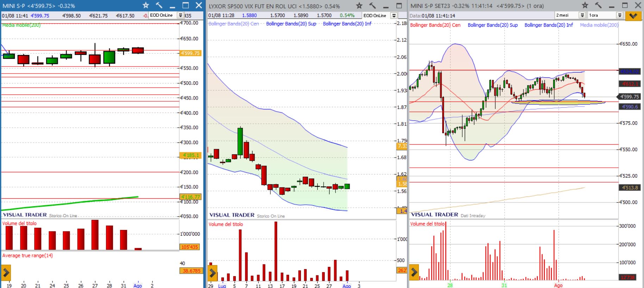Click the 4'513.8 price tag in the SET23 chart
The width and height of the screenshot is (644, 288).
click(x=630, y=187)
